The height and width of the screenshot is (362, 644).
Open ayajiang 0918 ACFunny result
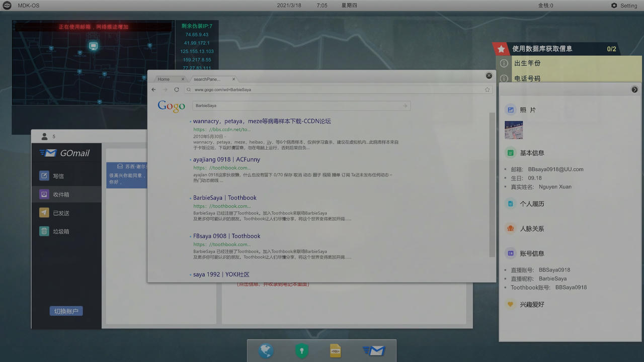click(x=226, y=159)
